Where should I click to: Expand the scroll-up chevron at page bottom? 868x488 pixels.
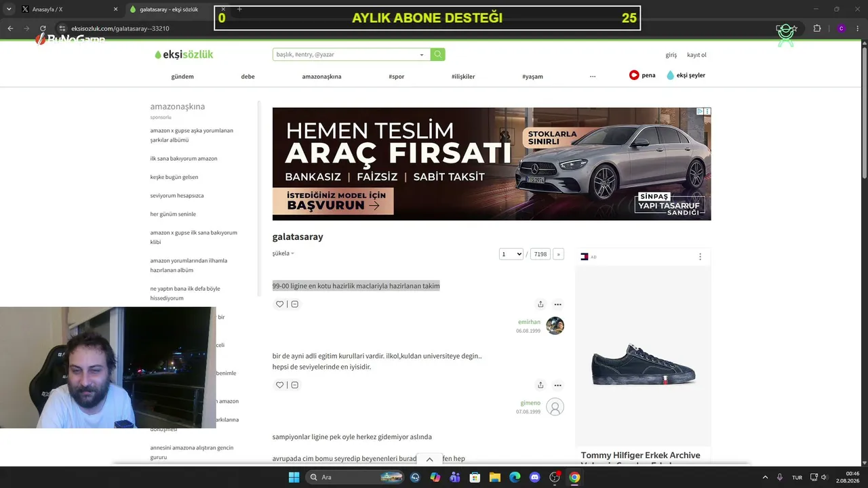point(429,459)
